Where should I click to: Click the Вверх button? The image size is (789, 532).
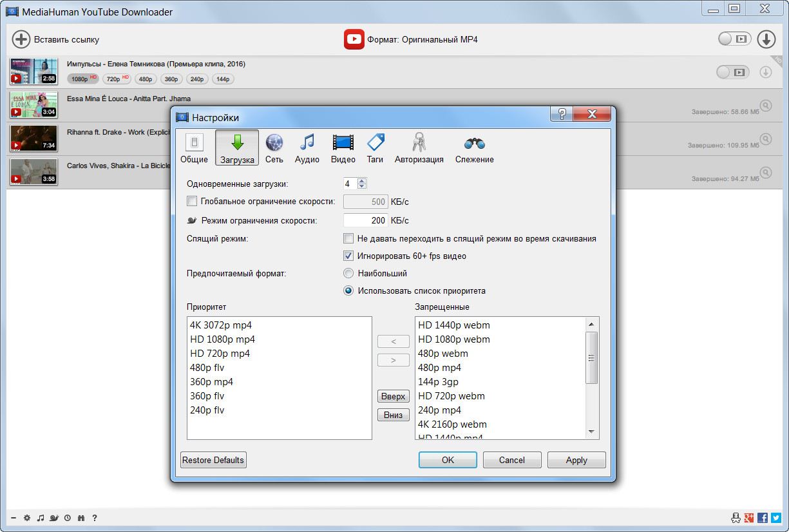(x=394, y=396)
